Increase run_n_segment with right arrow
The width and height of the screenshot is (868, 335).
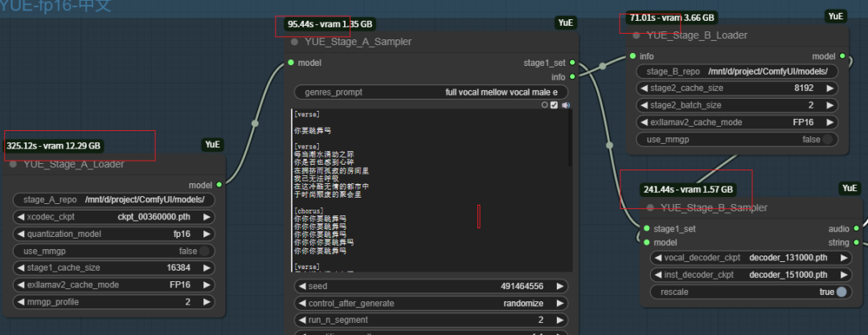[559, 321]
